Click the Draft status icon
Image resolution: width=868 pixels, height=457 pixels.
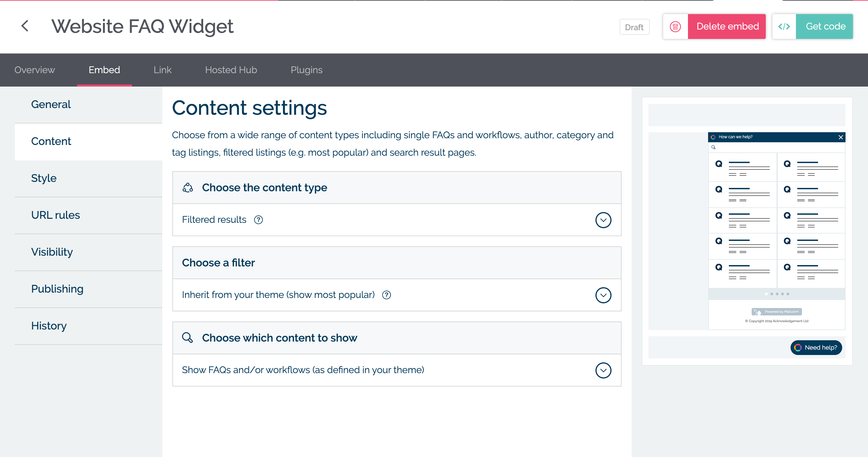[x=634, y=27]
